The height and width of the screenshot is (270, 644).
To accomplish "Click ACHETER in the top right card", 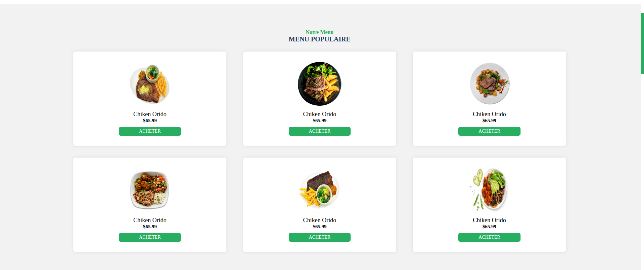I will click(x=489, y=131).
